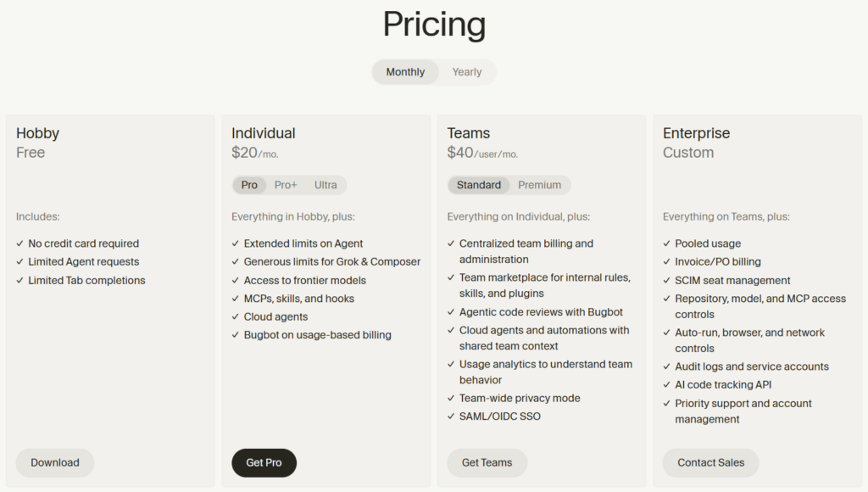Click checkmark beside AI code tracking API
The width and height of the screenshot is (868, 492).
point(666,384)
